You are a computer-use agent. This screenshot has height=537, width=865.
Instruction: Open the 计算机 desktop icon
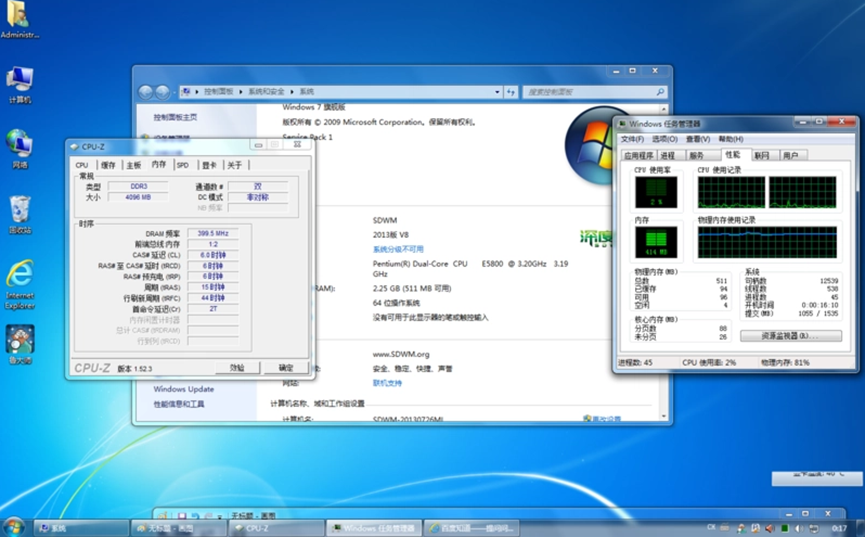point(20,85)
